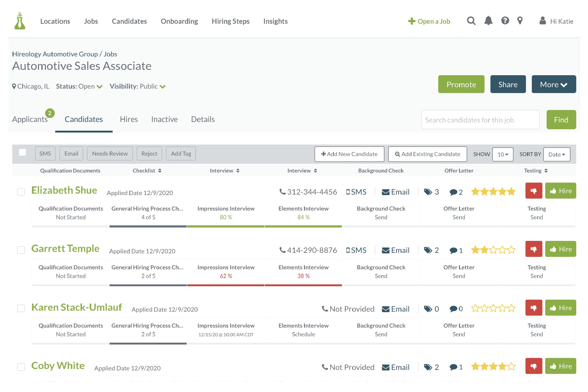
Task: Click the search candidates input field
Action: click(480, 120)
